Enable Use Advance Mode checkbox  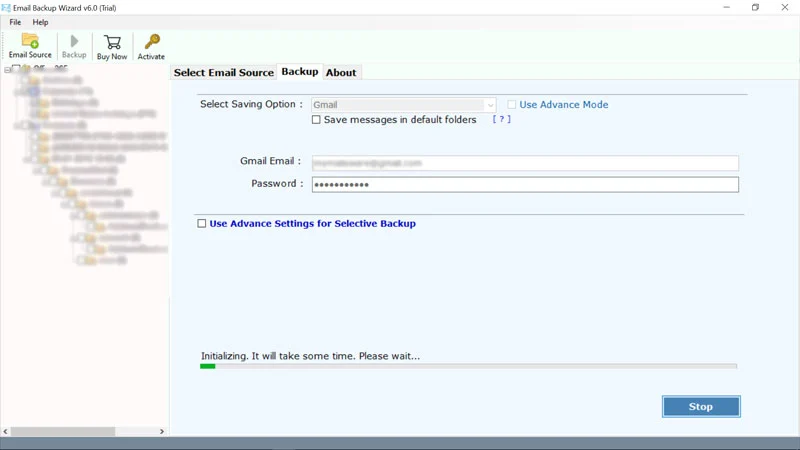pyautogui.click(x=511, y=105)
